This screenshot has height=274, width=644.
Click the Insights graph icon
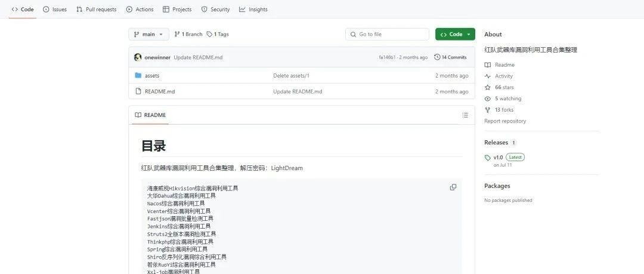242,10
